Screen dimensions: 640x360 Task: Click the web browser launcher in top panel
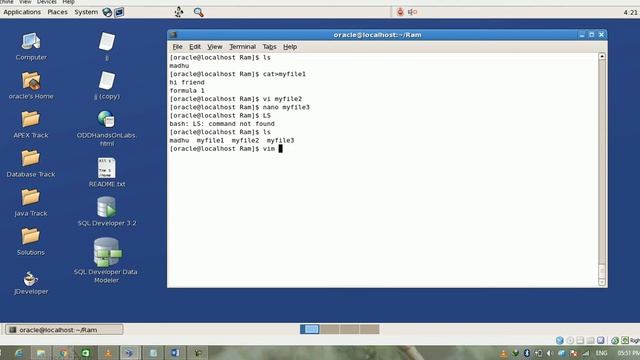point(107,12)
